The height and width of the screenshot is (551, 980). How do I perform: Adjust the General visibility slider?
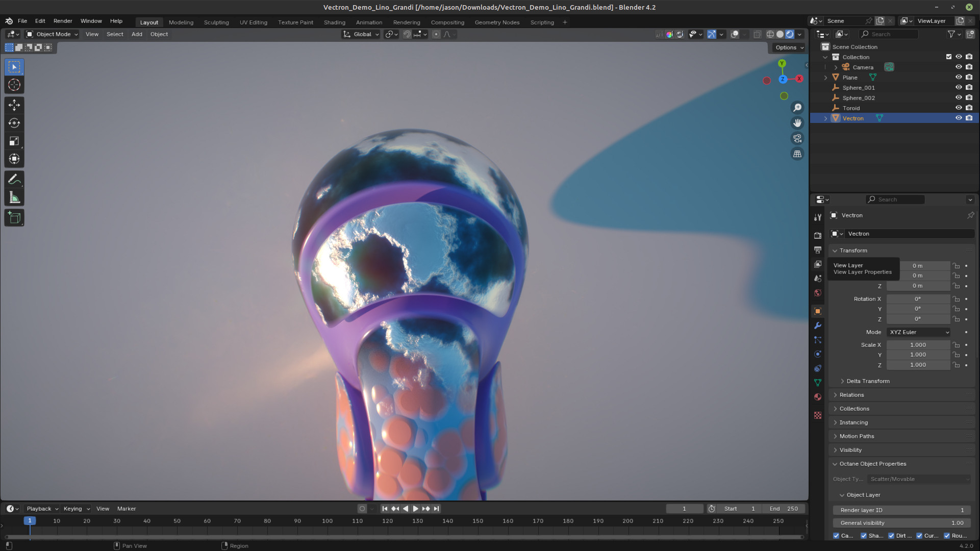click(901, 523)
